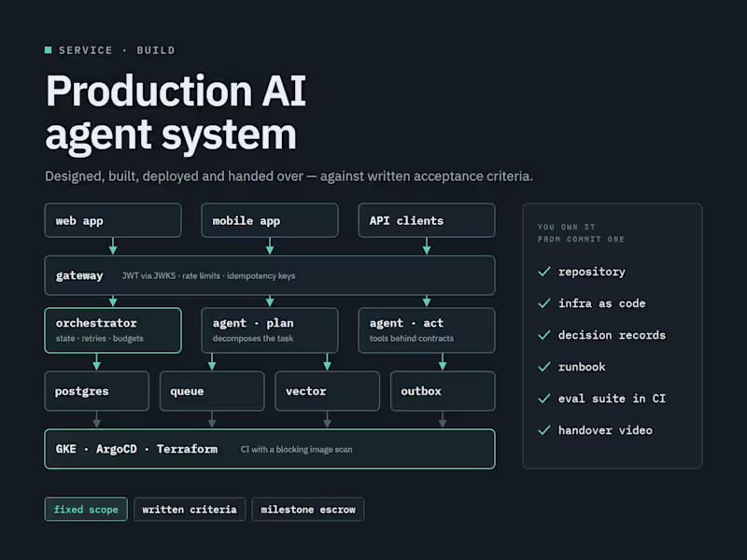Image resolution: width=747 pixels, height=560 pixels.
Task: Click the checkmark by handover video
Action: point(544,430)
